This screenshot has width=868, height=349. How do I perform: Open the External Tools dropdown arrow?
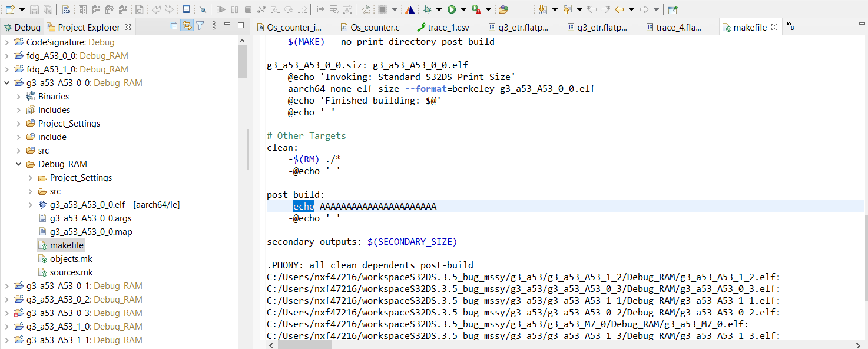tap(488, 9)
